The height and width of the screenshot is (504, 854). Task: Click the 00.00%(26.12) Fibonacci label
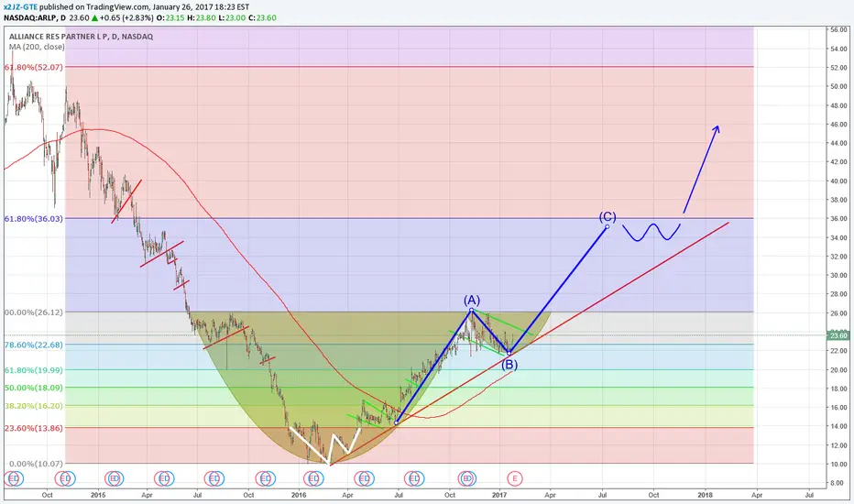tap(34, 312)
